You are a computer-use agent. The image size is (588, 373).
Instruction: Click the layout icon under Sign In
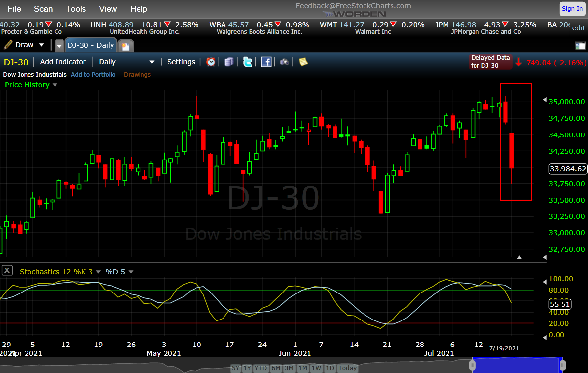click(x=580, y=46)
